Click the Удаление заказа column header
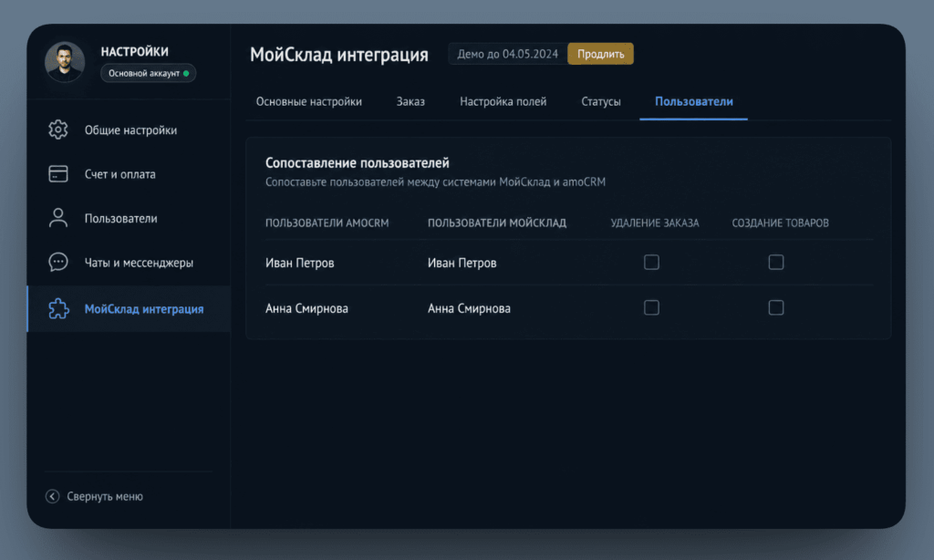Viewport: 934px width, 560px height. 655,223
